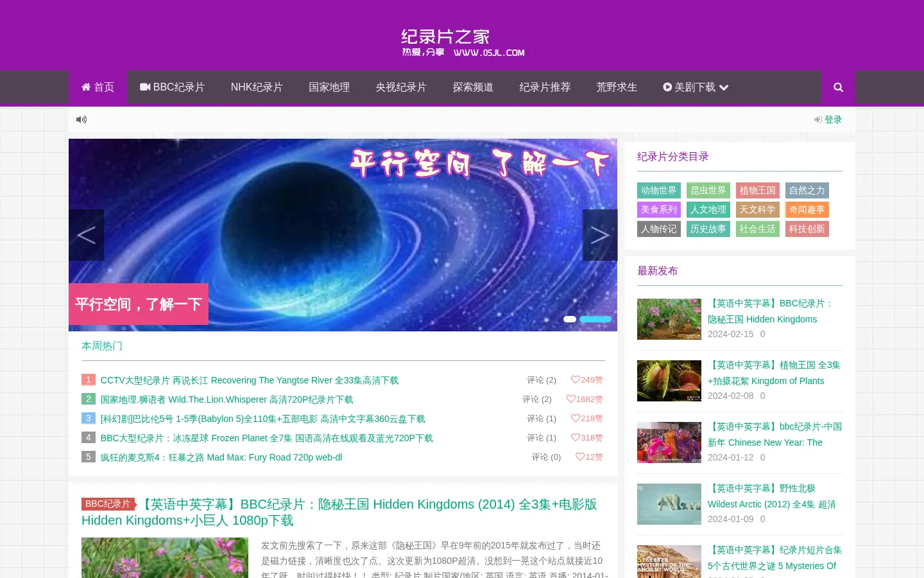
Task: Click the 纪录片之家 site logo
Action: (462, 42)
